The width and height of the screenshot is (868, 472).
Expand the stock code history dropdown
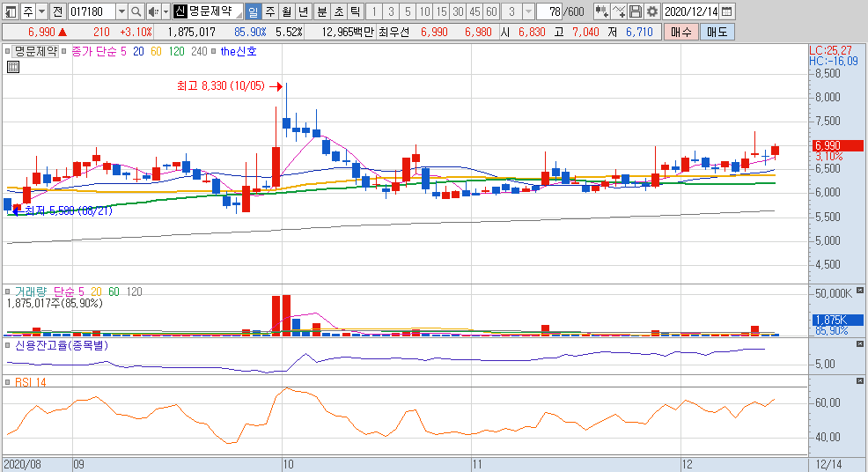(121, 11)
